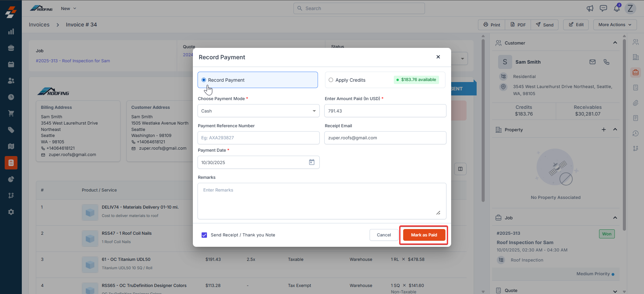This screenshot has width=644, height=294.
Task: Click the Print button
Action: click(x=491, y=25)
